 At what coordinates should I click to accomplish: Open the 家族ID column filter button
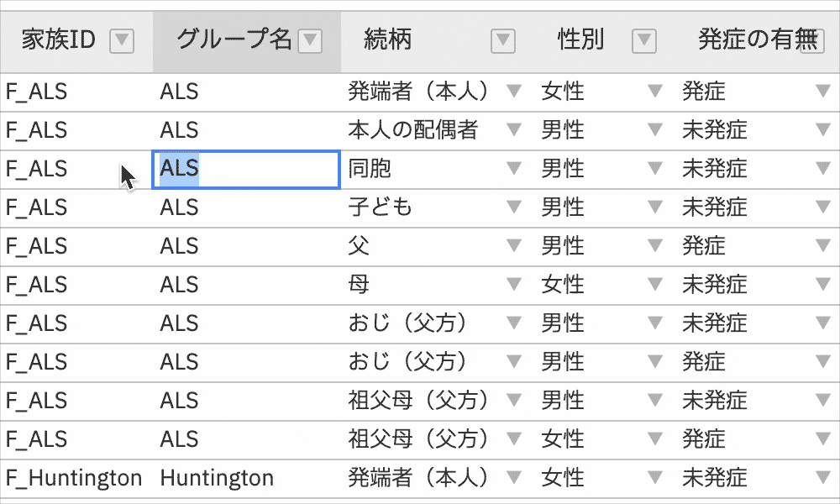[122, 40]
